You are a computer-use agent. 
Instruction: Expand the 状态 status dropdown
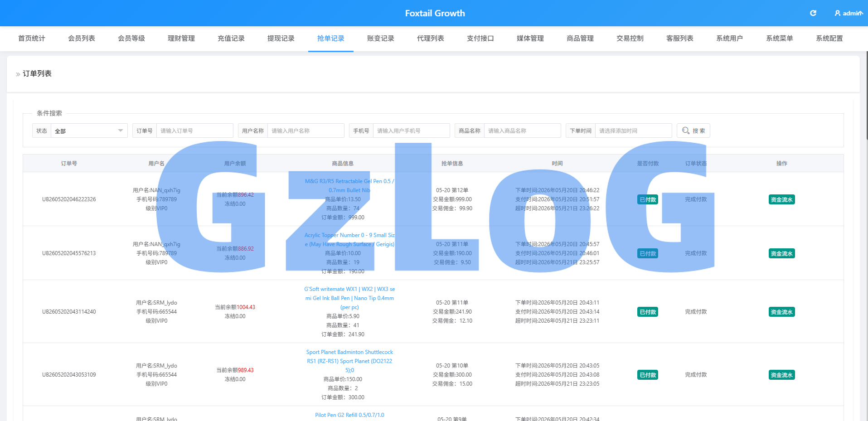click(x=89, y=131)
